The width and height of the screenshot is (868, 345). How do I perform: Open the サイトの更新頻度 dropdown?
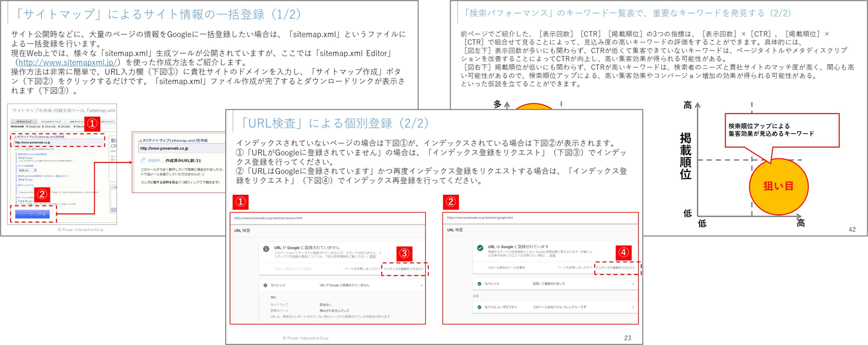(28, 171)
